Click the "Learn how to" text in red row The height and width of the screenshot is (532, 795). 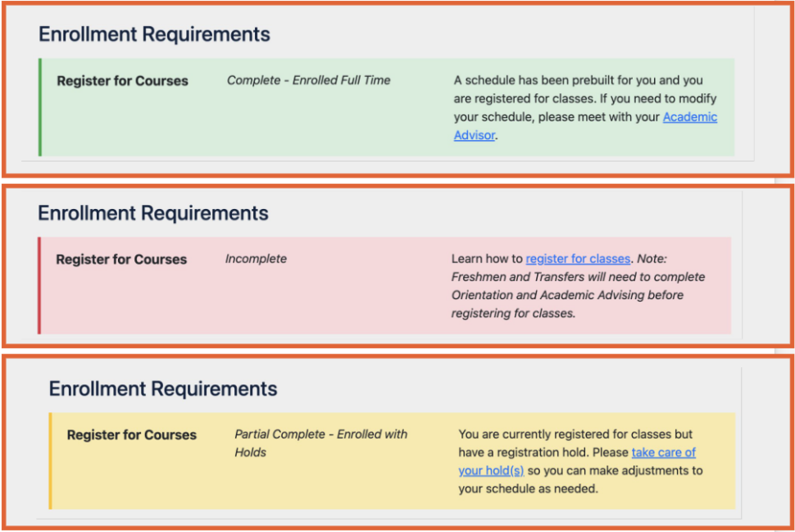[x=487, y=259]
